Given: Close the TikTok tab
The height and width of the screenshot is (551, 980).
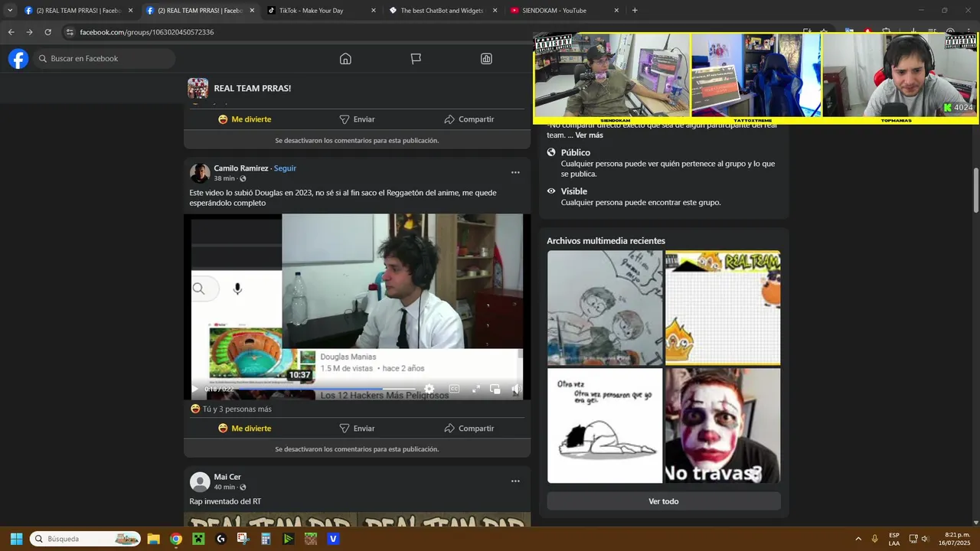Looking at the screenshot, I should tap(374, 11).
